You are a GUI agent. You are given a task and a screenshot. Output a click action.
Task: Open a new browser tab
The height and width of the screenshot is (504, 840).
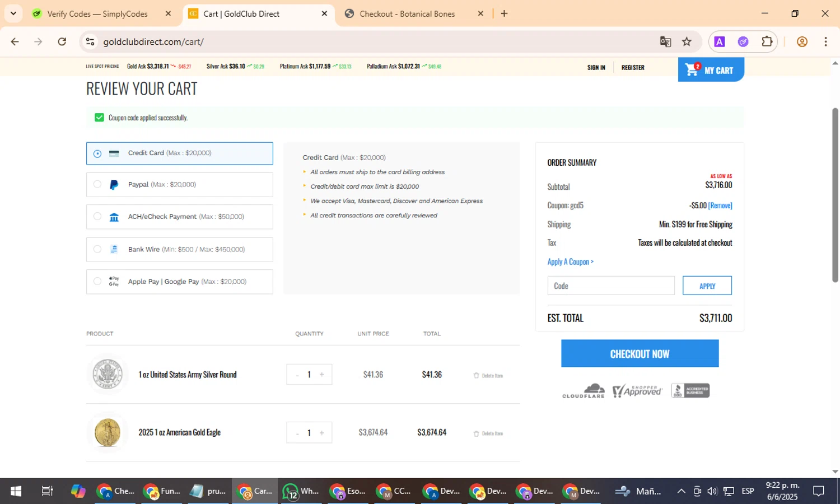tap(504, 13)
